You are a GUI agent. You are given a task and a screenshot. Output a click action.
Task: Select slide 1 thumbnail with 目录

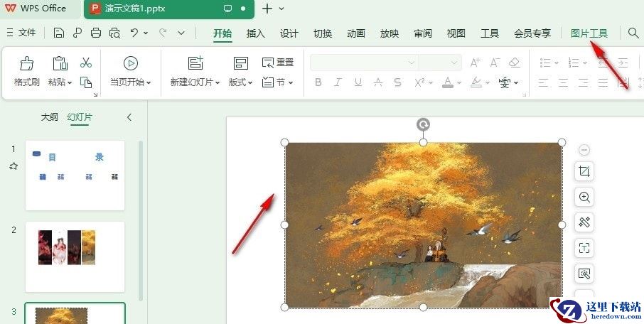click(75, 175)
